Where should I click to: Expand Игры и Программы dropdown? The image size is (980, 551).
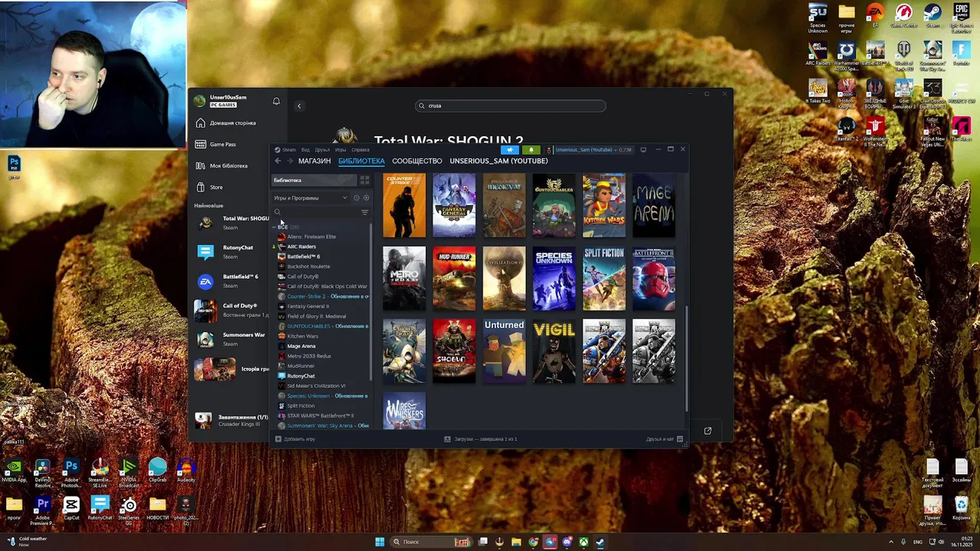pos(310,197)
